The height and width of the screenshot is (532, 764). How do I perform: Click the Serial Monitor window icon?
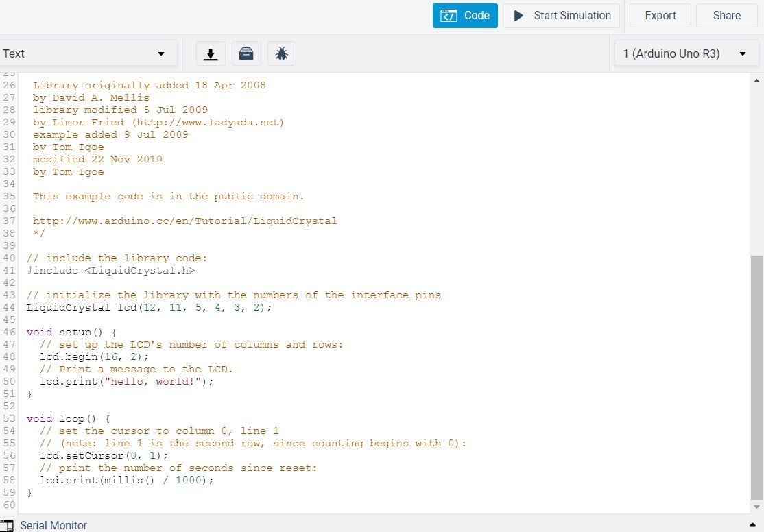pyautogui.click(x=9, y=525)
